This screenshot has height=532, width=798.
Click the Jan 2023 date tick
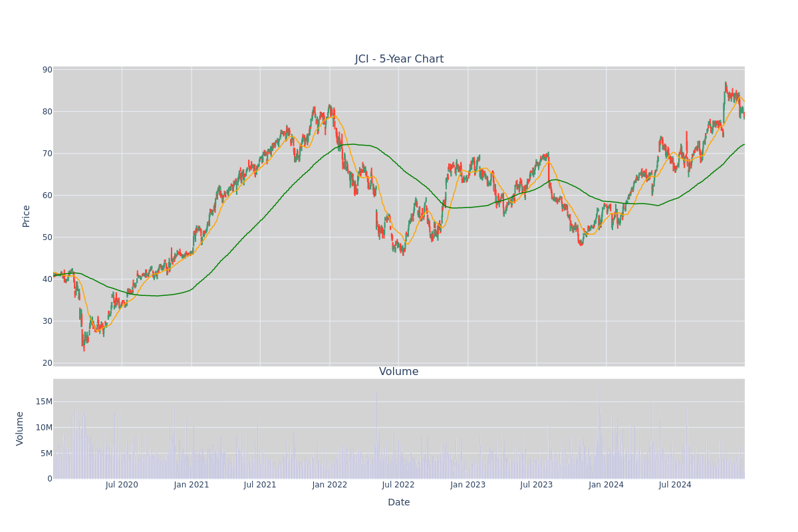[x=468, y=485]
